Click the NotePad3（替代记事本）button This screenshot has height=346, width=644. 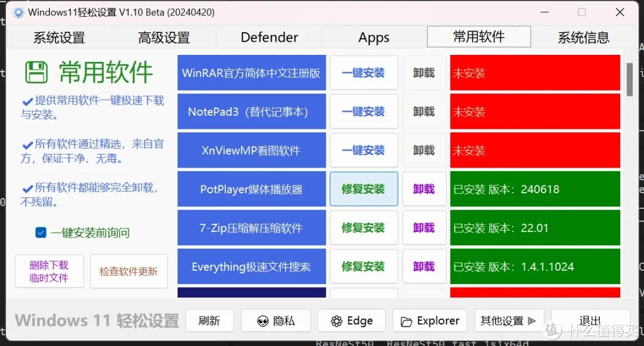252,112
